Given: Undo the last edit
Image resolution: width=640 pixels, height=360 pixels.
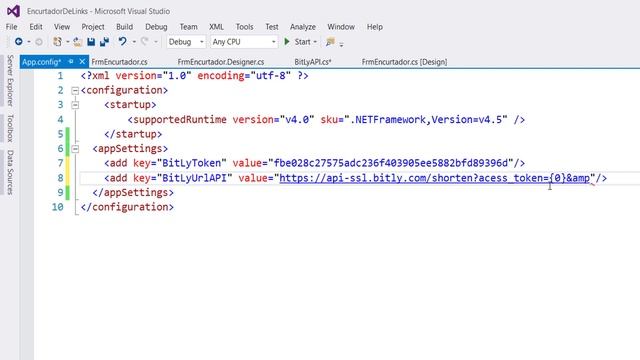Looking at the screenshot, I should pyautogui.click(x=122, y=42).
